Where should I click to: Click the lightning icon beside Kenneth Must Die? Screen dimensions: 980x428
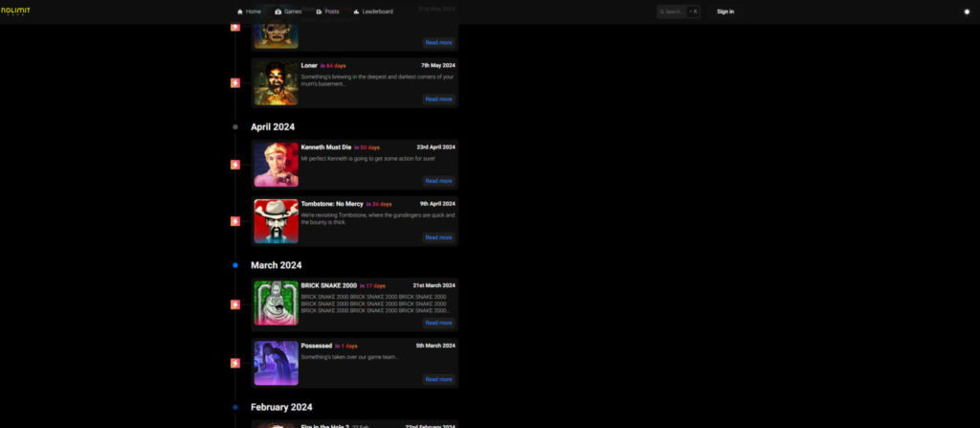coord(235,165)
